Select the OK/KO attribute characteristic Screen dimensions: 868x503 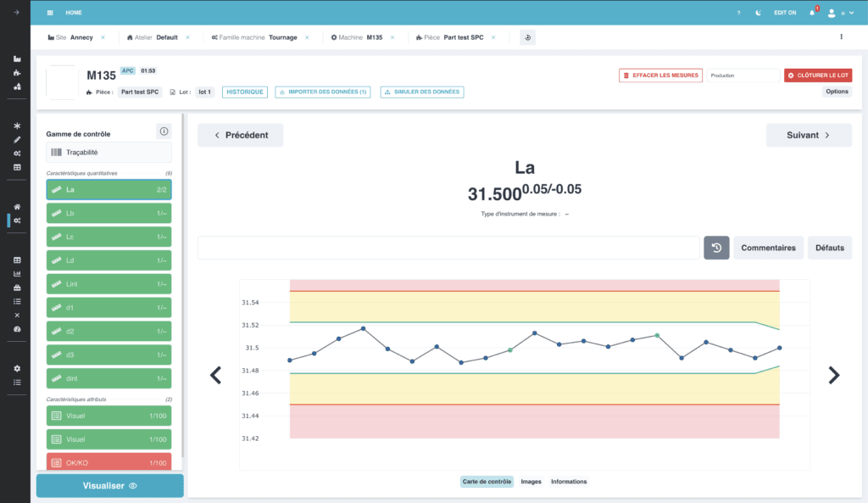pyautogui.click(x=108, y=462)
